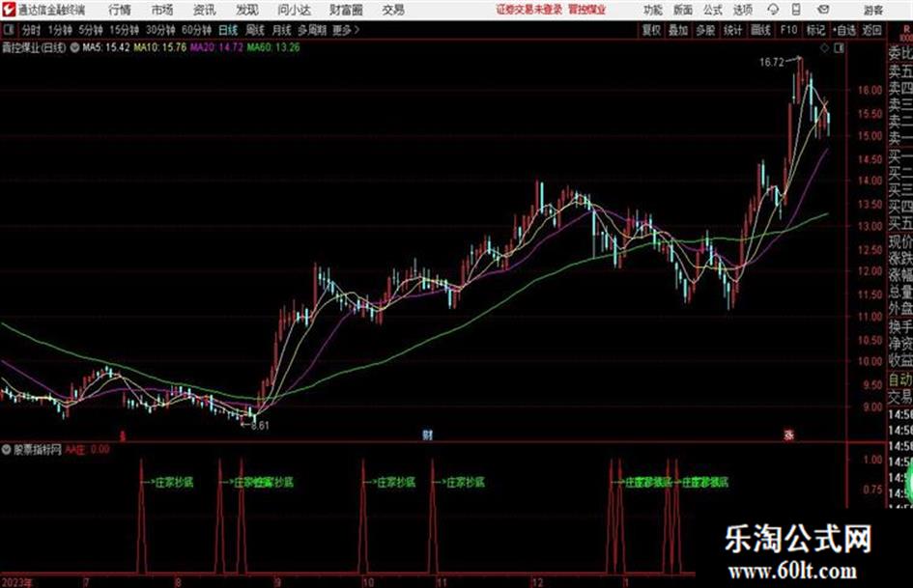Click the 多股 toolbar button
Screen dimensions: 913x588
click(705, 30)
